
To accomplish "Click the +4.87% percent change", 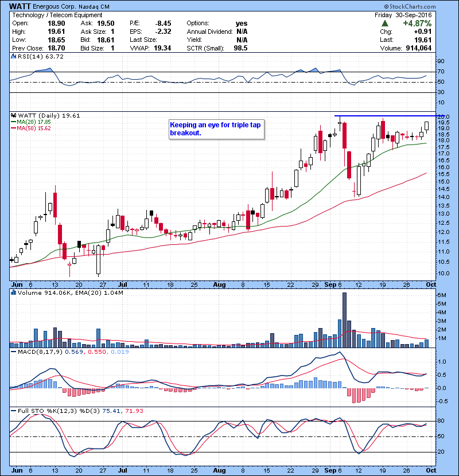I will point(417,24).
